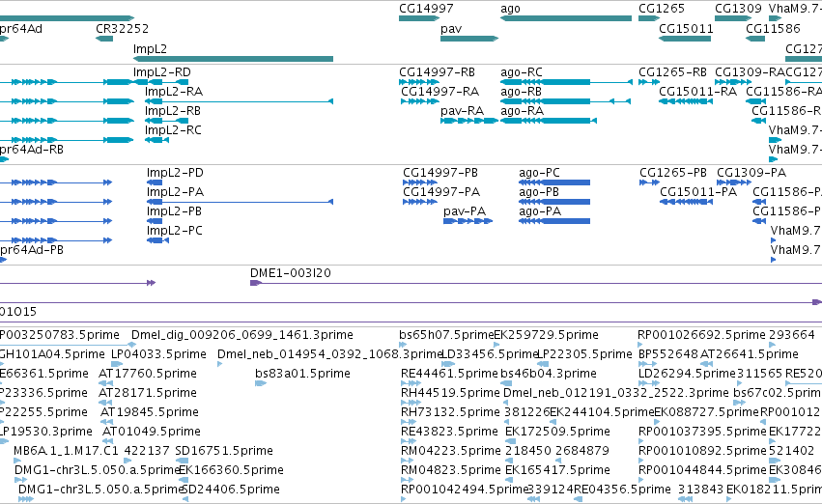The width and height of the screenshot is (822, 504).
Task: Click the AT26641.5prime EST label
Action: [x=750, y=354]
